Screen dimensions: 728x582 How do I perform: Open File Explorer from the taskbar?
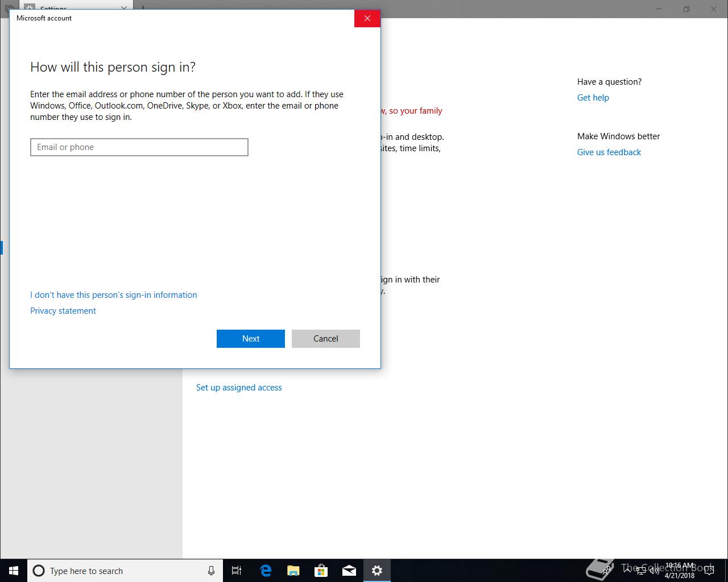[293, 571]
